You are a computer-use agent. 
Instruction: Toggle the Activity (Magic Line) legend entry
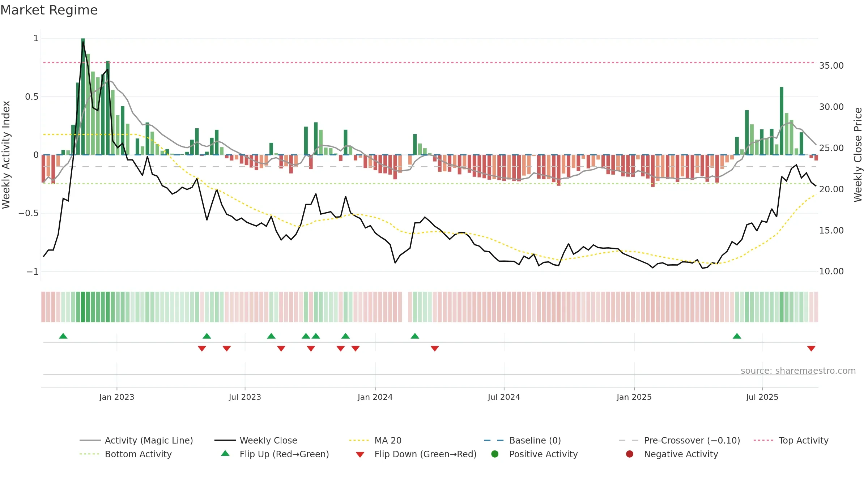136,440
